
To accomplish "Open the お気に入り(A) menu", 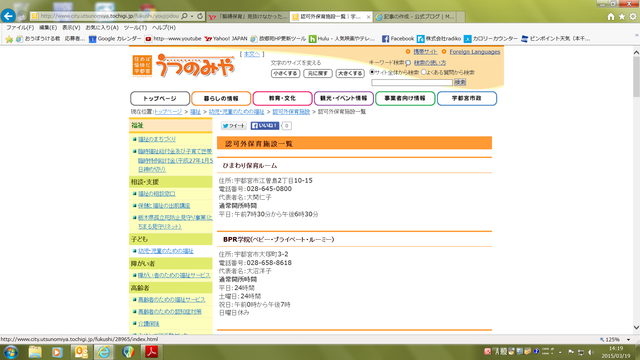I will 102,27.
